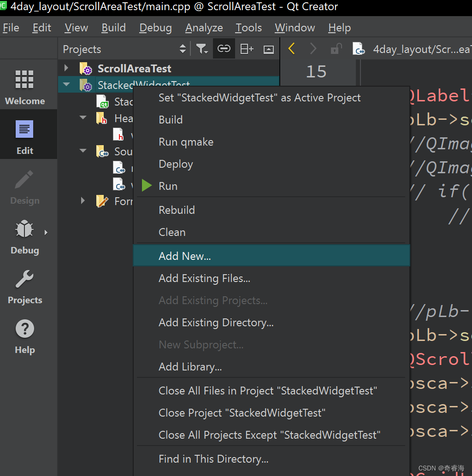Select first C++ source file icon
This screenshot has width=472, height=476.
(x=119, y=168)
